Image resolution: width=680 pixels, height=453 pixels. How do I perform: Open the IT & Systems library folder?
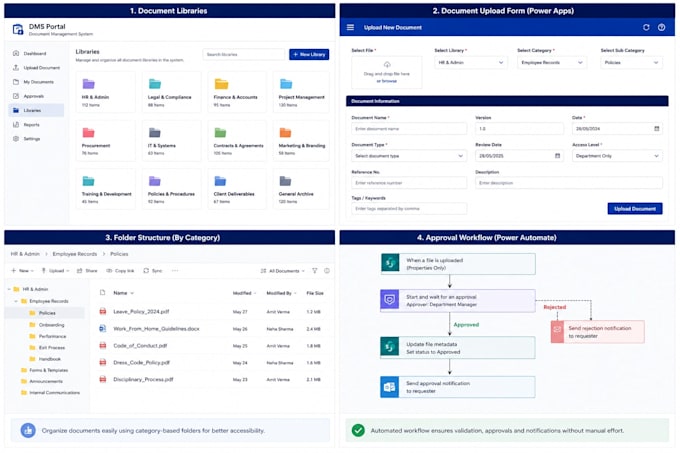172,141
